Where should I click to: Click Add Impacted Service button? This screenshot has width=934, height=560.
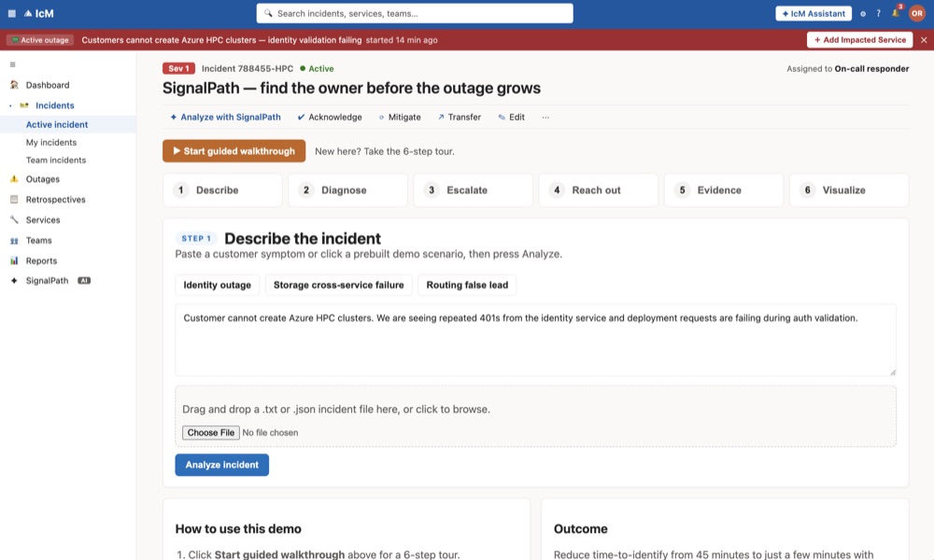click(859, 40)
